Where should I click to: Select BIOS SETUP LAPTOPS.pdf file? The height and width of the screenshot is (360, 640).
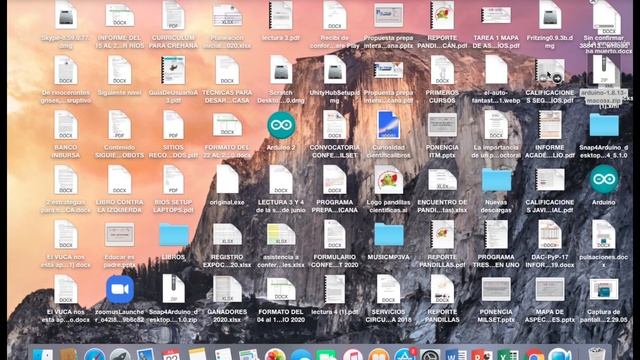173,180
